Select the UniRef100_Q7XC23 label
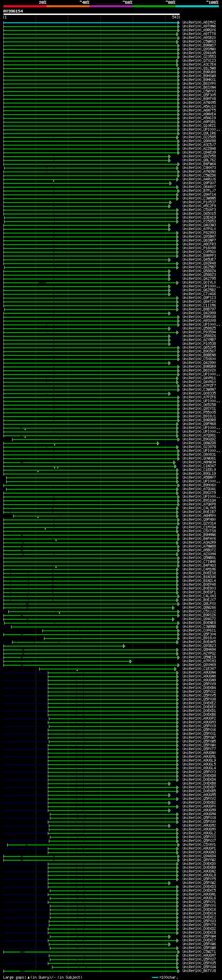 point(199,61)
